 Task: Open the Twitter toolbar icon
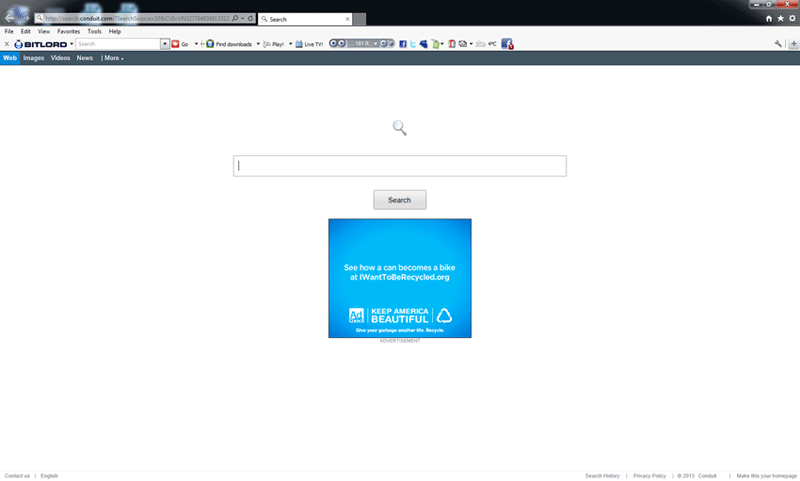click(413, 44)
